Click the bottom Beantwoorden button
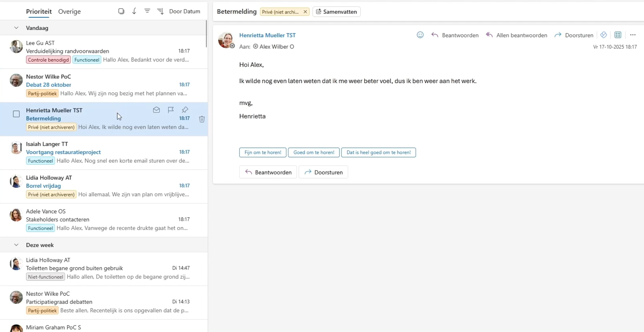Viewport: 644px width, 332px height. (268, 172)
